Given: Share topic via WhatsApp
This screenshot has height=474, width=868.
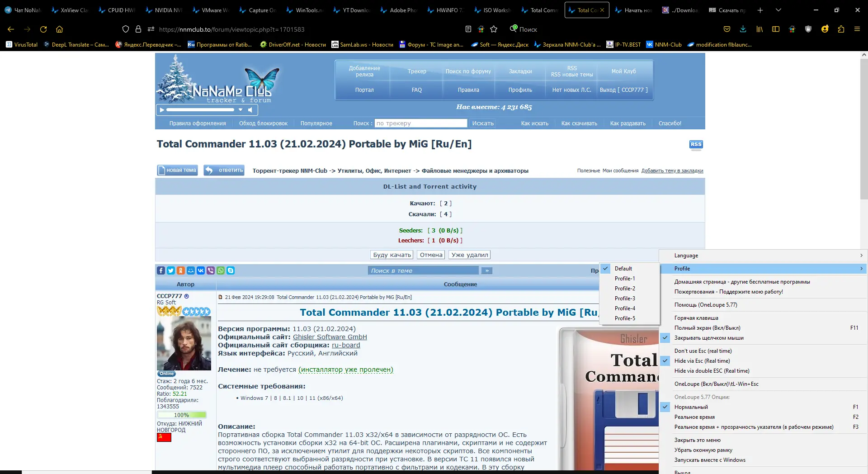Looking at the screenshot, I should (221, 270).
